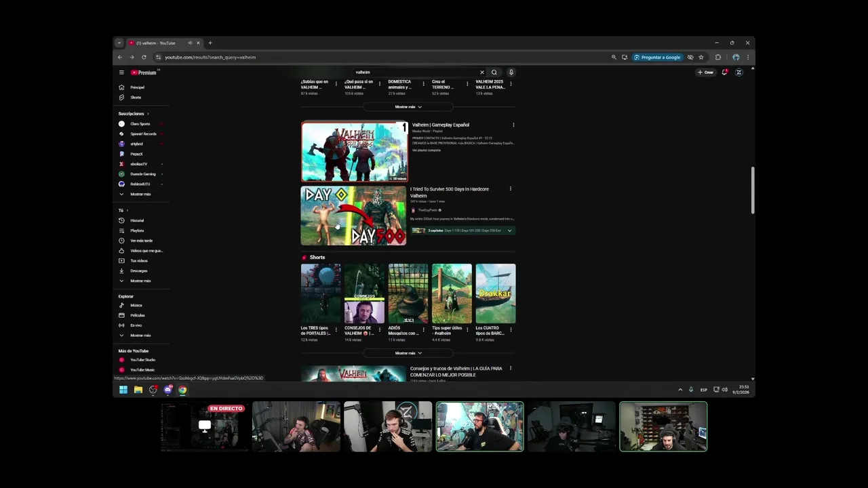Screen dimensions: 868x488
Task: Open options menu for Valheim Gameplay Español
Action: [x=513, y=125]
